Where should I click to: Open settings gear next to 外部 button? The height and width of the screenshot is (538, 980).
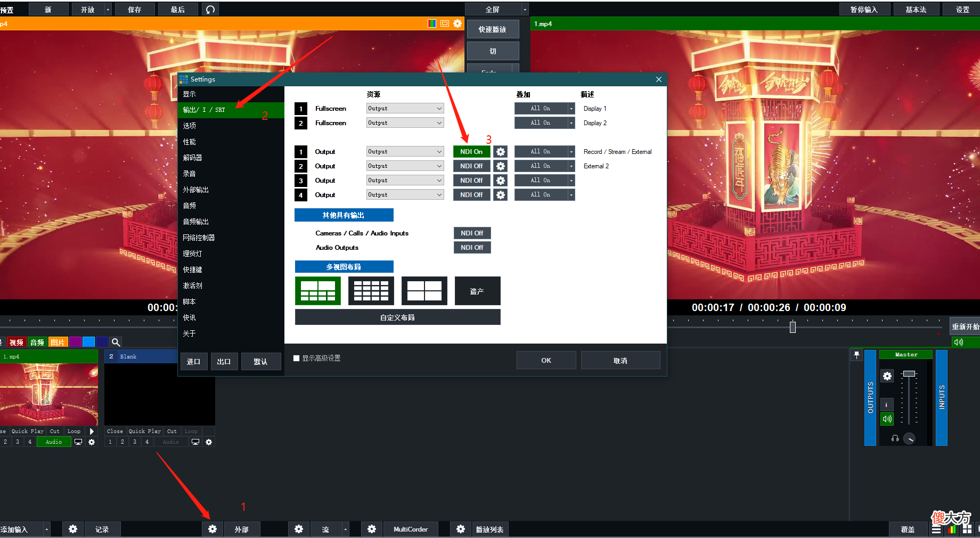[x=213, y=529]
